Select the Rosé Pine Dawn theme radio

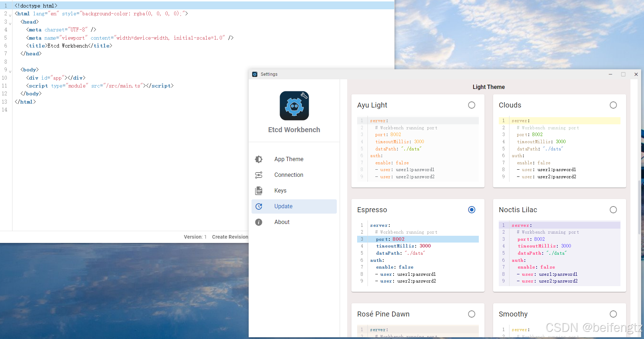[472, 314]
